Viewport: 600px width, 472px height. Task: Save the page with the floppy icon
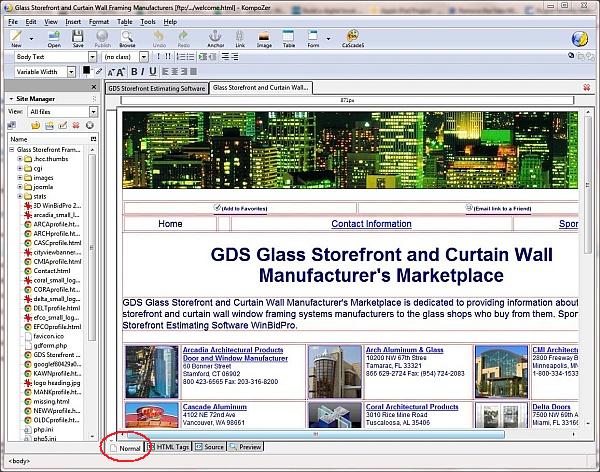78,39
